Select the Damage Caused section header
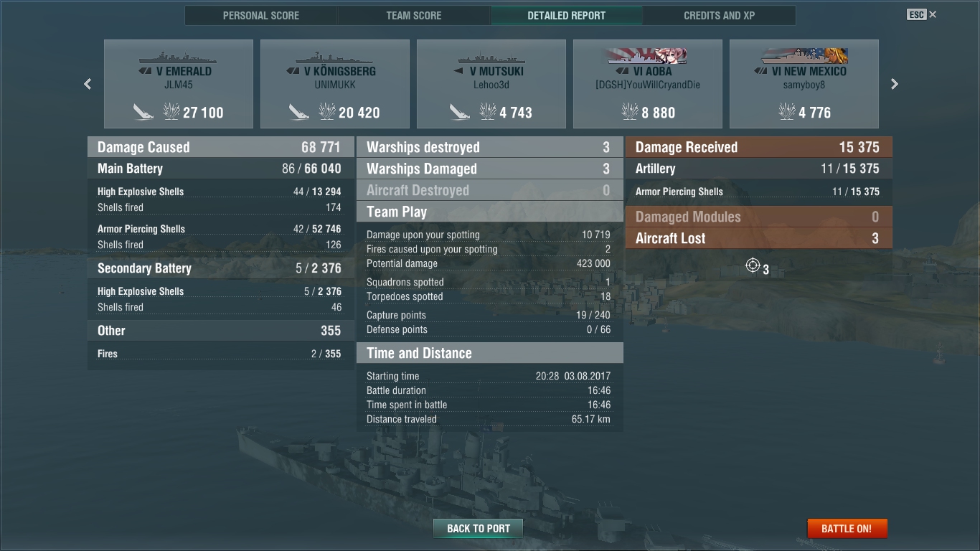 (x=221, y=147)
